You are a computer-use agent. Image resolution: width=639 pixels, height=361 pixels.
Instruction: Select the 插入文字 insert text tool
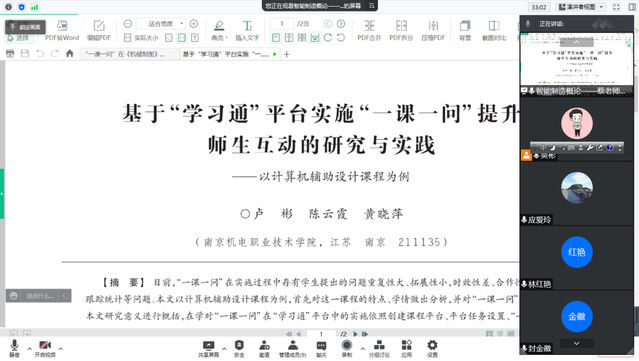pyautogui.click(x=247, y=31)
